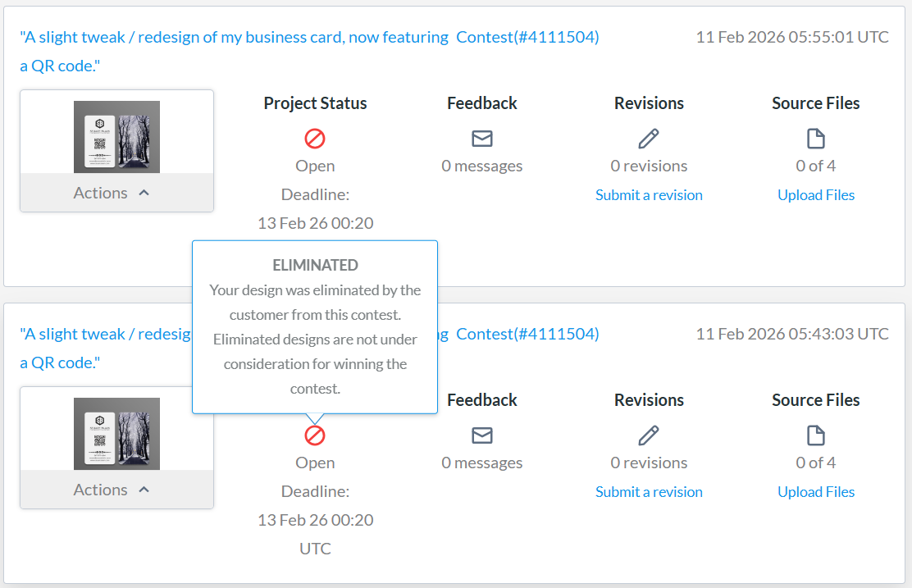This screenshot has width=912, height=588.
Task: Open the Feedback envelope icon in first entry
Action: pyautogui.click(x=482, y=139)
